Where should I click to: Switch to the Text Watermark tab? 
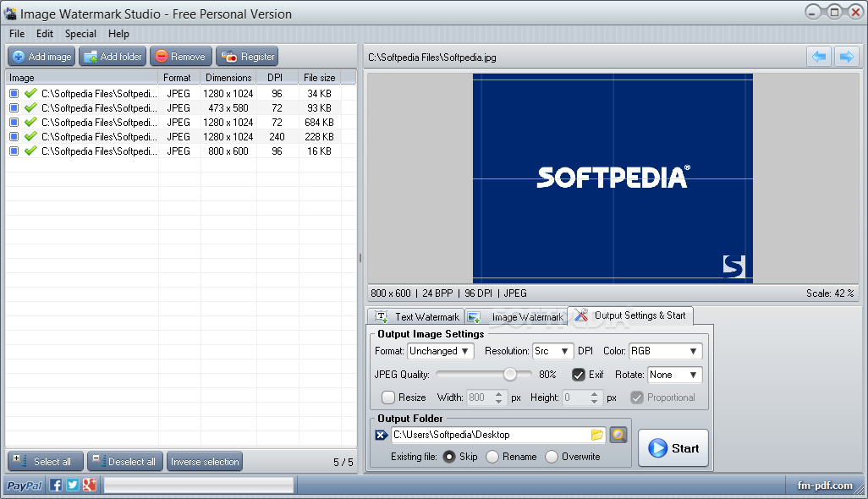coord(416,317)
